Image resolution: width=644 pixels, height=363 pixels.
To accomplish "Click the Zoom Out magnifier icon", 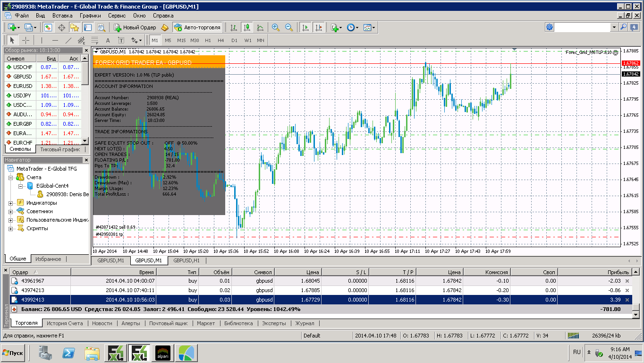I will coord(289,27).
